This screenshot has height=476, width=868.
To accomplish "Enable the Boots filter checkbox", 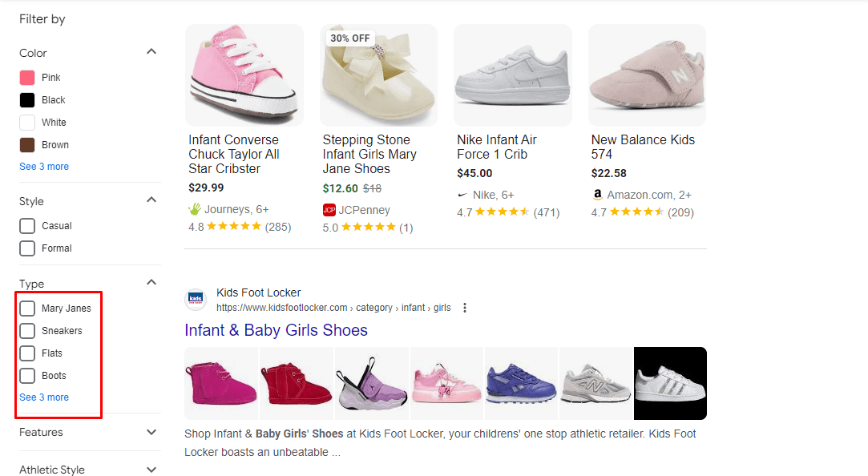I will click(28, 375).
